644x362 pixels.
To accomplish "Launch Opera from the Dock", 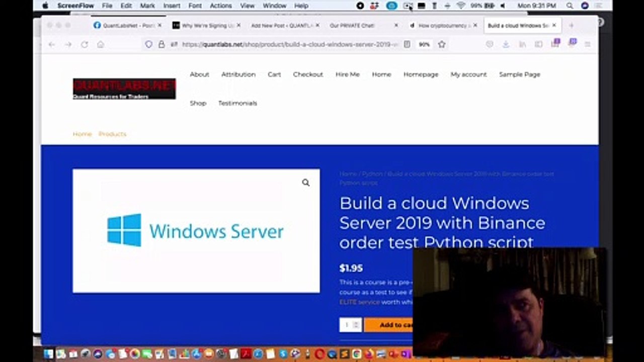I will coord(319,354).
